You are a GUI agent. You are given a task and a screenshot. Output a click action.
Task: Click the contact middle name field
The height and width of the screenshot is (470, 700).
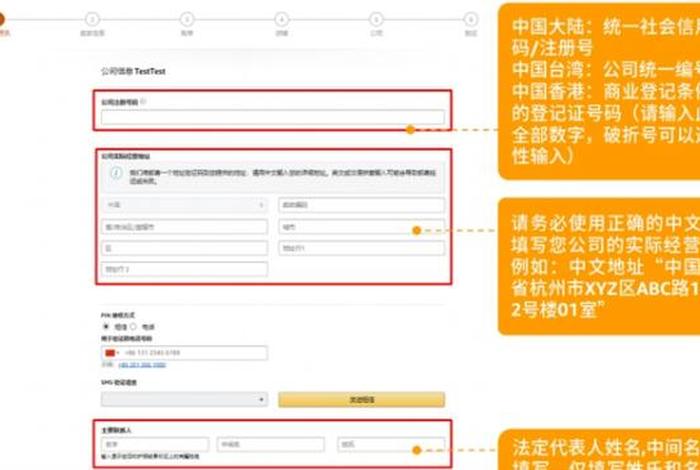coord(271,445)
